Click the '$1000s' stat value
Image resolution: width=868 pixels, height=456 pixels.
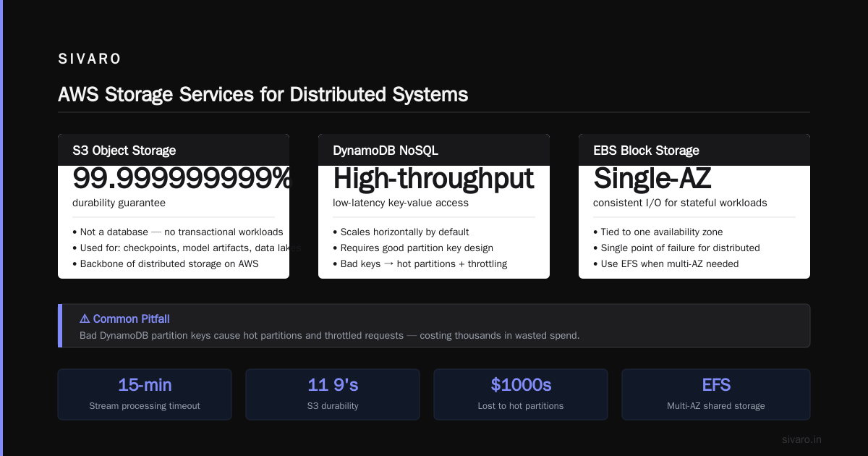(521, 385)
